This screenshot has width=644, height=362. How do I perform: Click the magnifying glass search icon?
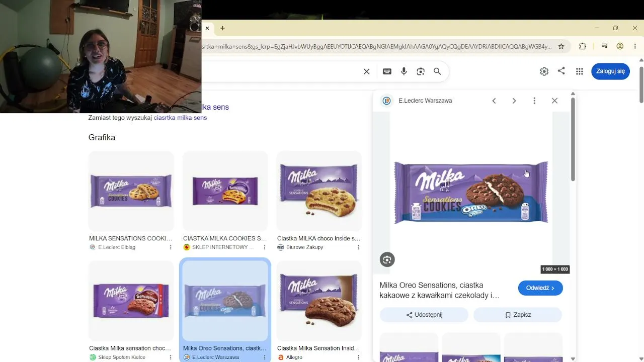(437, 71)
